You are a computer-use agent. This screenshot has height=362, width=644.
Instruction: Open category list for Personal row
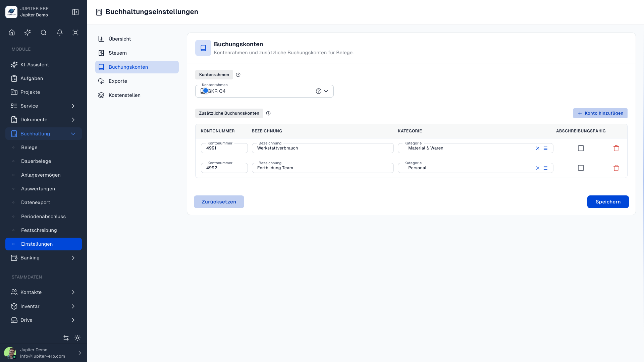click(545, 168)
